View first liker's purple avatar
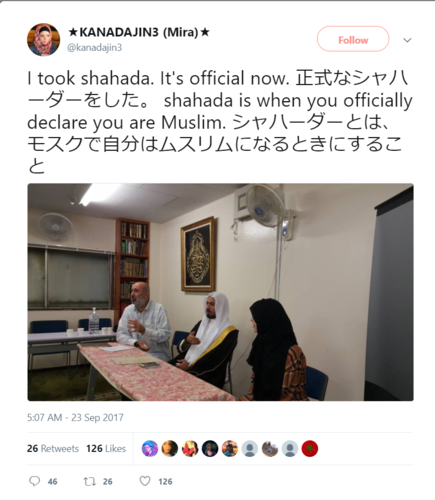The image size is (435, 500). [x=150, y=448]
